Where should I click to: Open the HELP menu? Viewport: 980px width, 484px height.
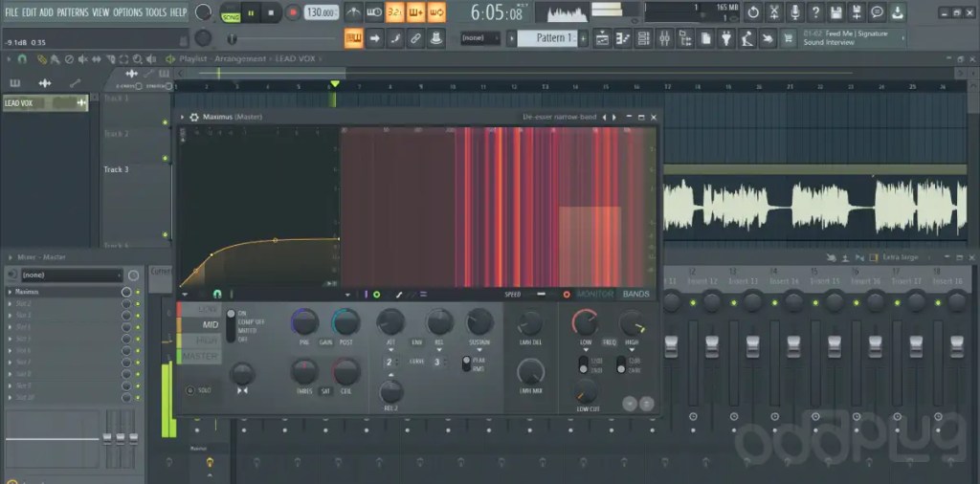click(178, 11)
